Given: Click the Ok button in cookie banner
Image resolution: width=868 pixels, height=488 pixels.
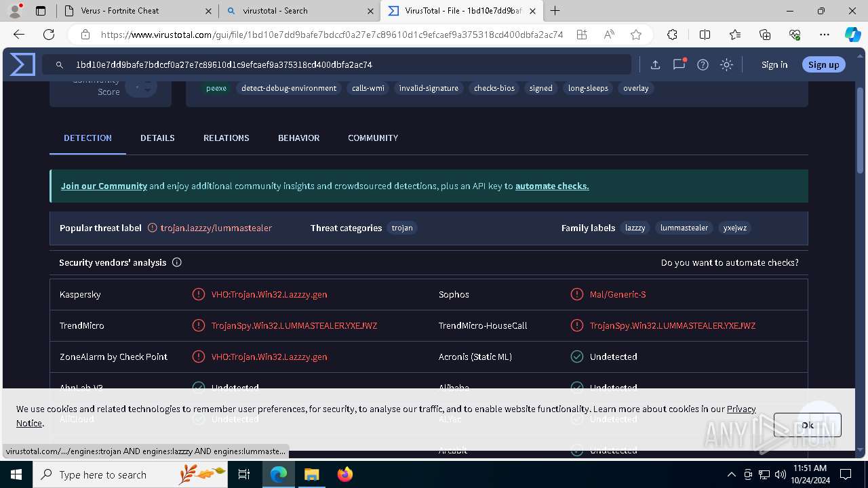Looking at the screenshot, I should [808, 425].
